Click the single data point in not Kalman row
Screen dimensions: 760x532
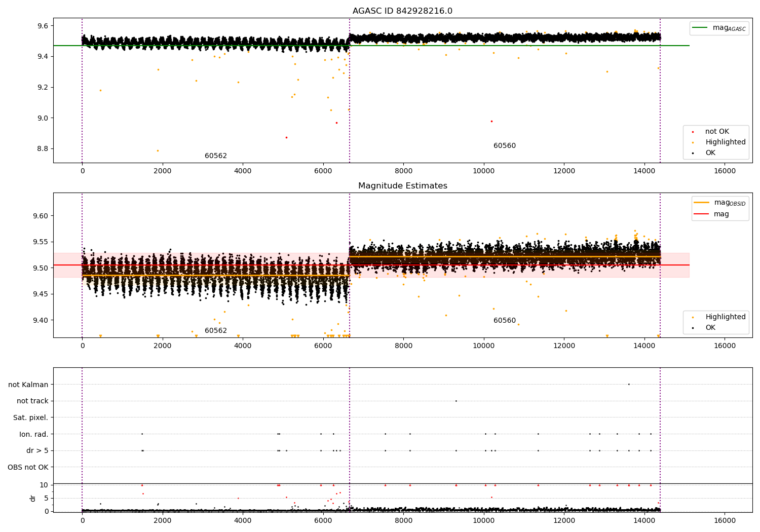coord(629,385)
